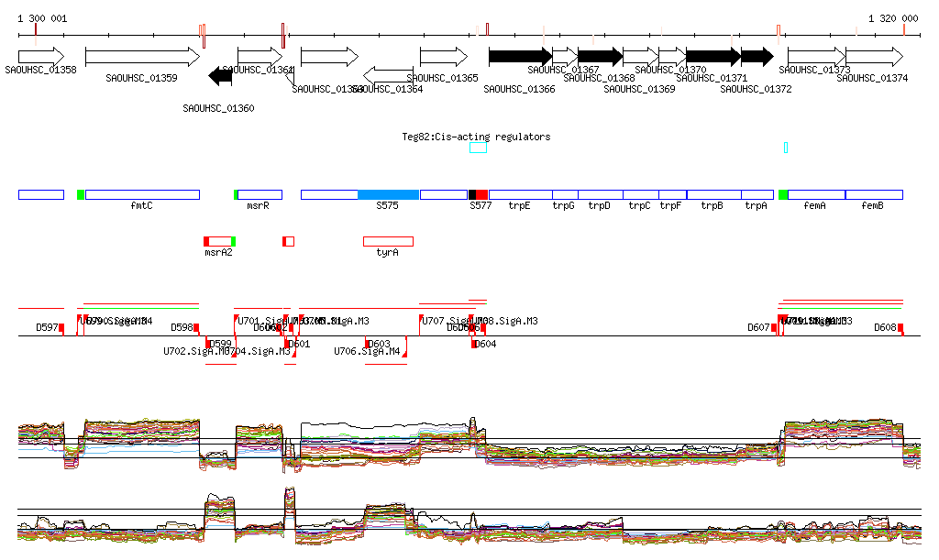
Task: Select the trpB segment box
Action: click(x=713, y=194)
